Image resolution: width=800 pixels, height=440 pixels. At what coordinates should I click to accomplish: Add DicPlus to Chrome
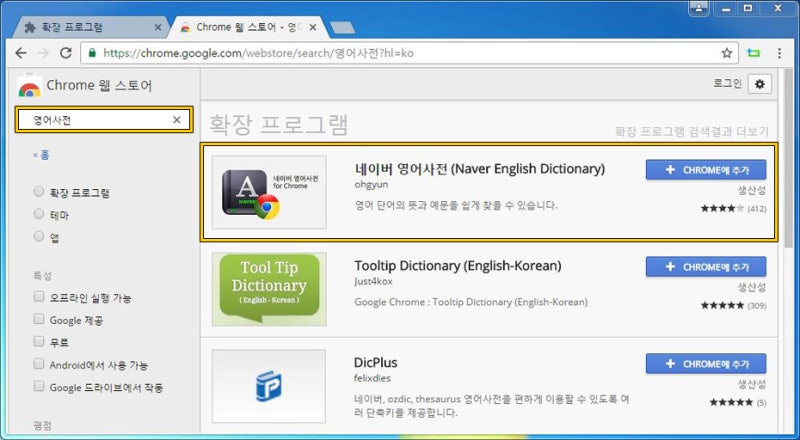(x=706, y=364)
